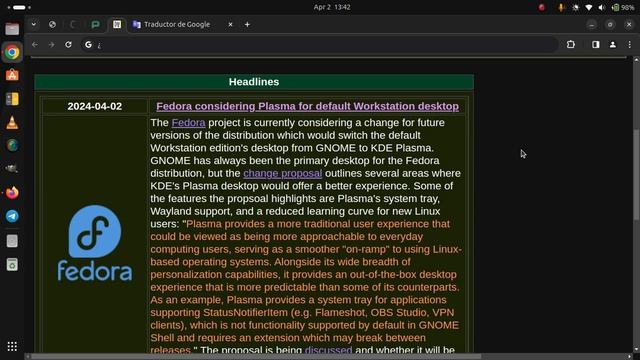Go back to the previous page

(x=35, y=44)
